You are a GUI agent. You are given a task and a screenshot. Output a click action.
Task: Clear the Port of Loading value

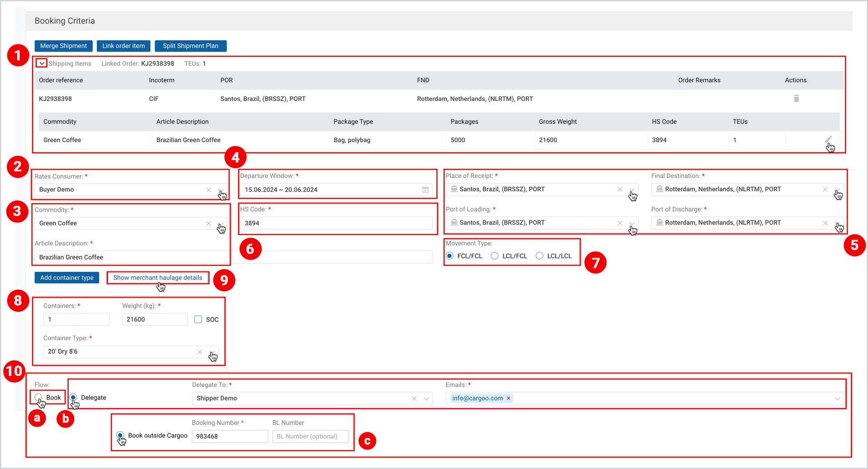(x=620, y=223)
